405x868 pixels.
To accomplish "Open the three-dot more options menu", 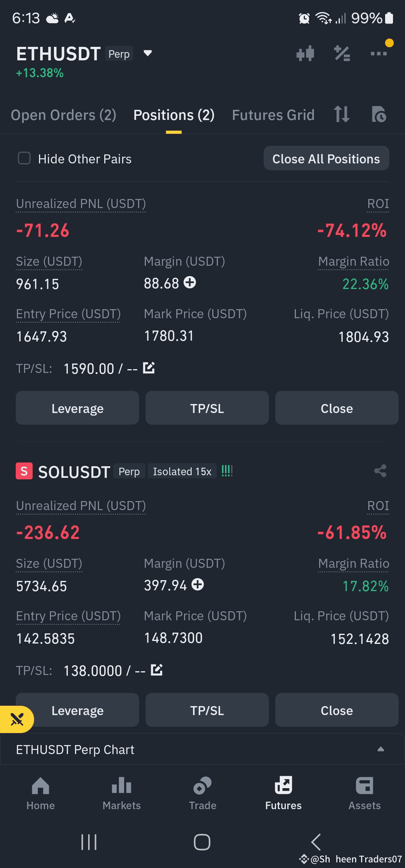I will 378,54.
